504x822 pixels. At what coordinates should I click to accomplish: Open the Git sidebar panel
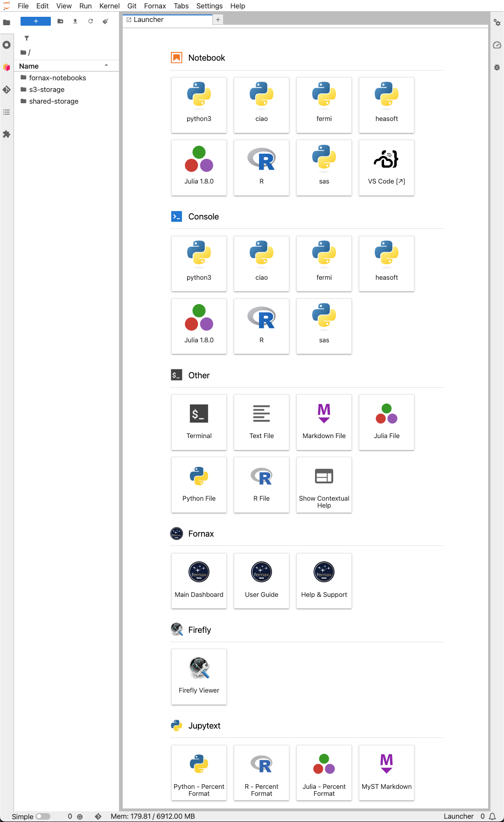click(x=7, y=90)
